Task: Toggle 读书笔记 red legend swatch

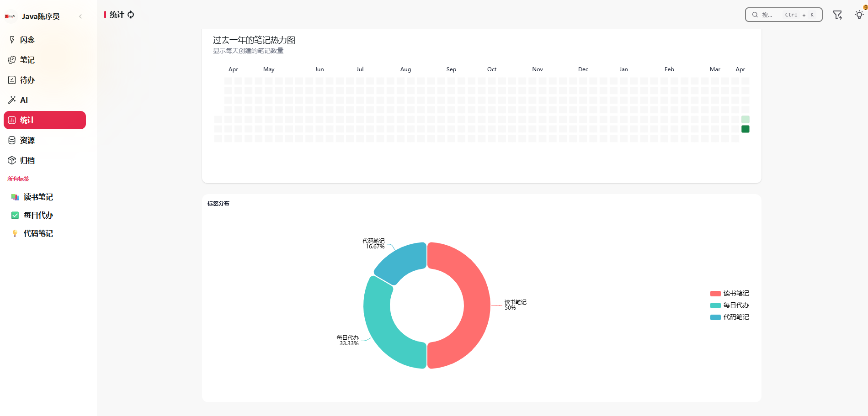Action: coord(715,294)
